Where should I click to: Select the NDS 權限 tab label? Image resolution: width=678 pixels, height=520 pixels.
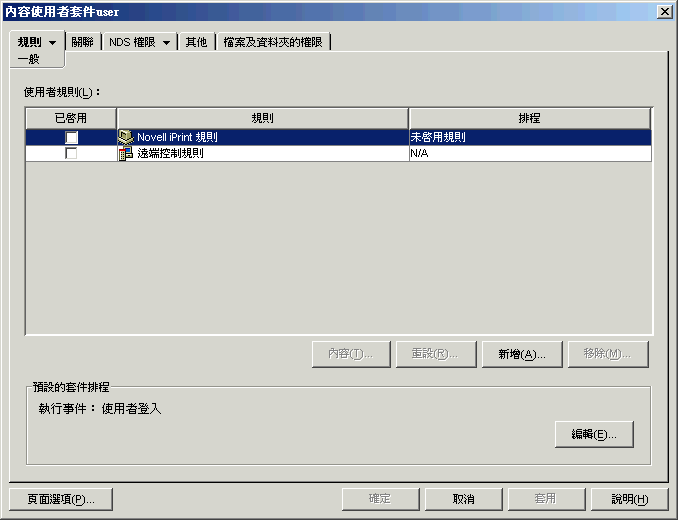pos(132,42)
